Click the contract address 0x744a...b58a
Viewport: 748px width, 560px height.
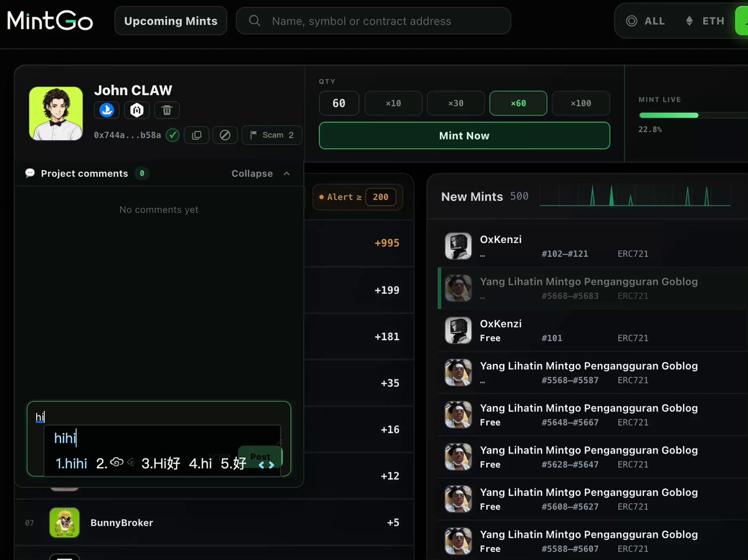coord(128,135)
